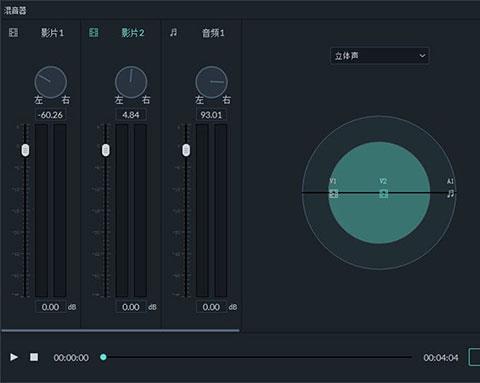Screen dimensions: 480x383
Task: Click the V2 film marker on the pan circle
Action: click(383, 194)
